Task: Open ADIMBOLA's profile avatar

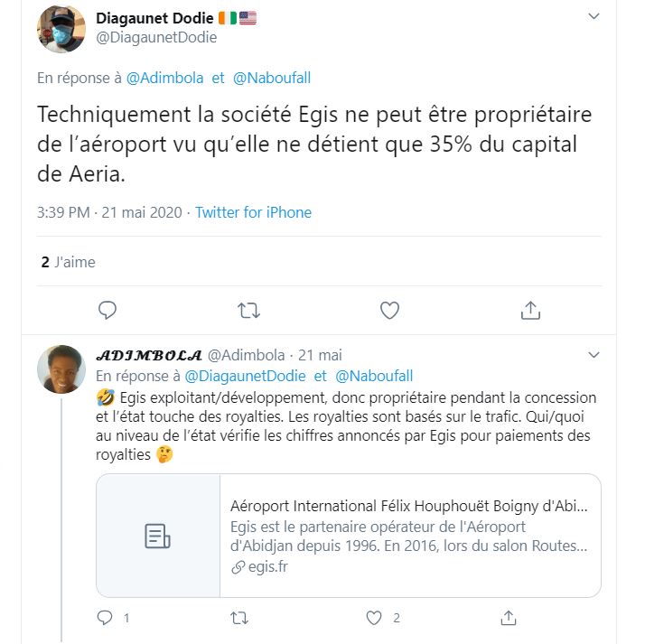Action: point(61,369)
